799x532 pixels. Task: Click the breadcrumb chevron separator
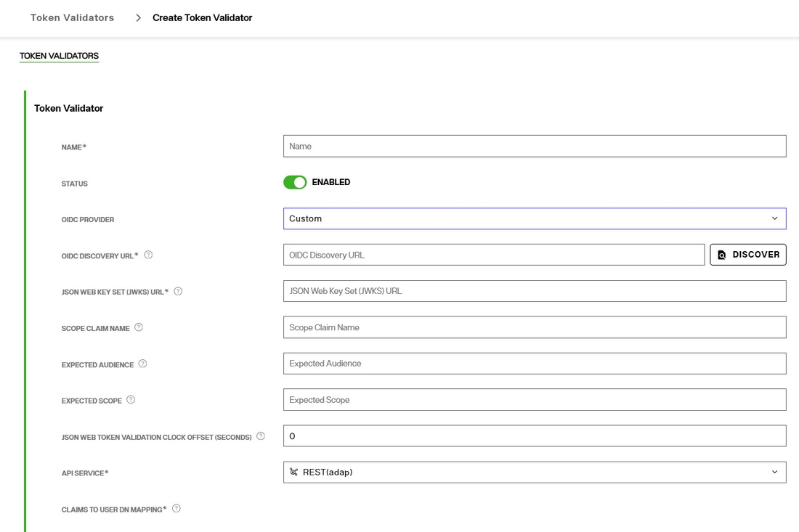(x=138, y=18)
